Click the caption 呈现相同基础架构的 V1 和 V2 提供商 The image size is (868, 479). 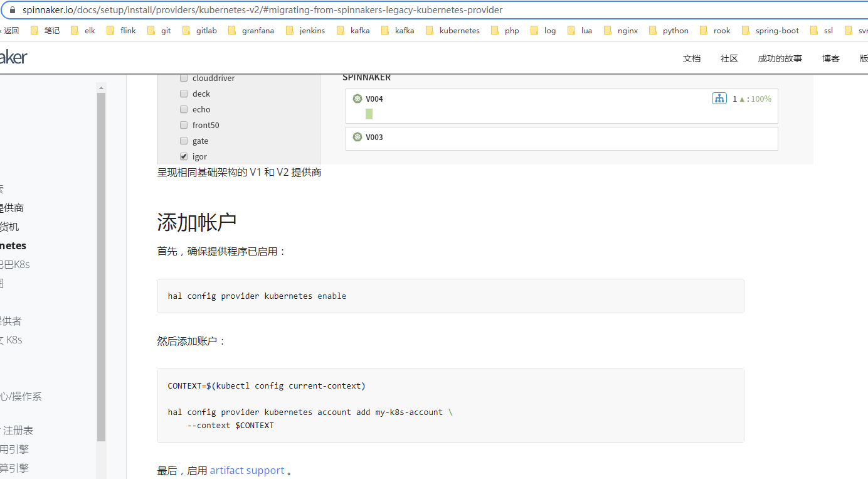tap(239, 172)
